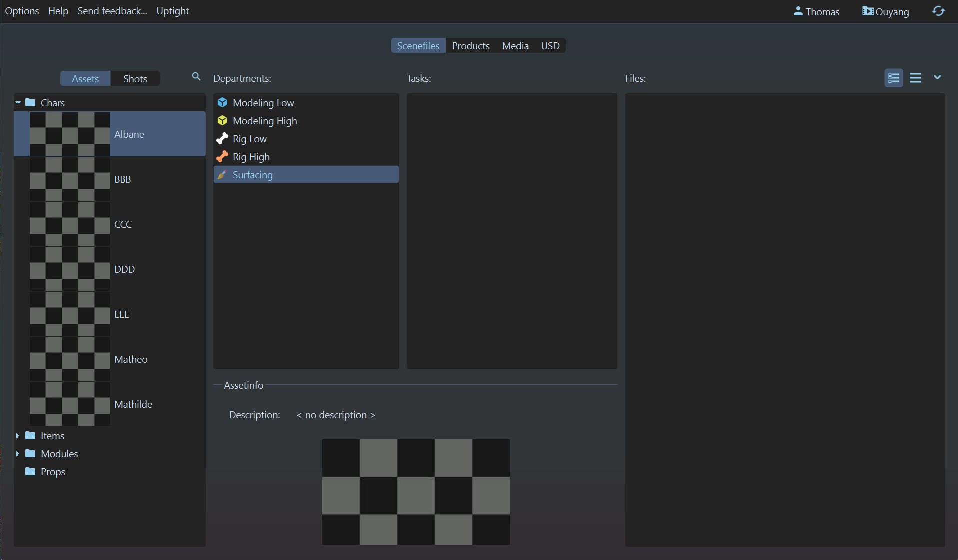Collapse the Chars folder
The height and width of the screenshot is (560, 958).
[18, 103]
